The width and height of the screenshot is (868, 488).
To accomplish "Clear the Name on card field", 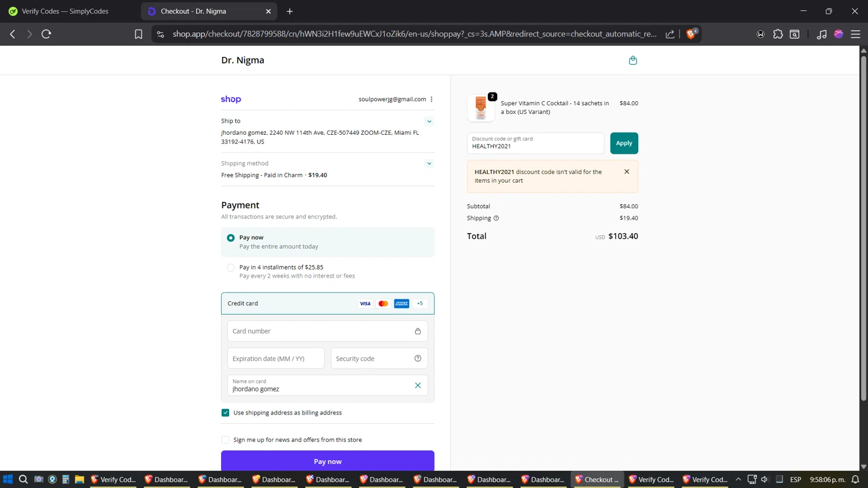I will pos(418,386).
